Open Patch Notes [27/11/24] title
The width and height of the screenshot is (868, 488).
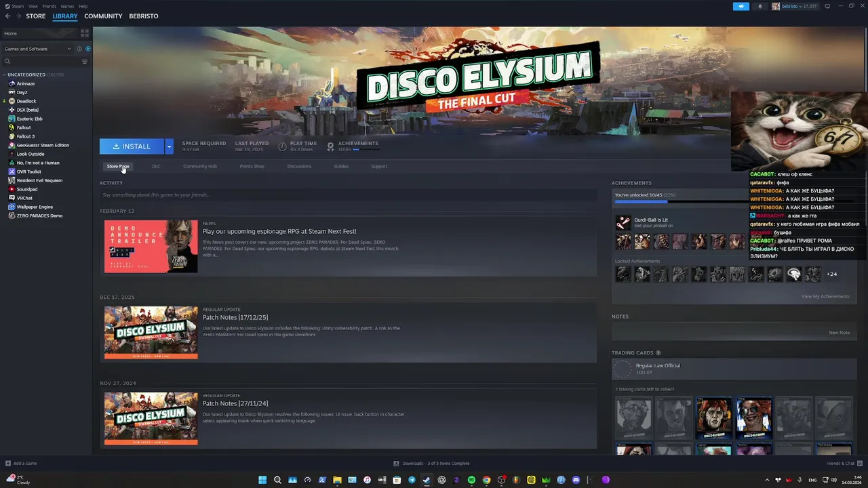(x=235, y=403)
